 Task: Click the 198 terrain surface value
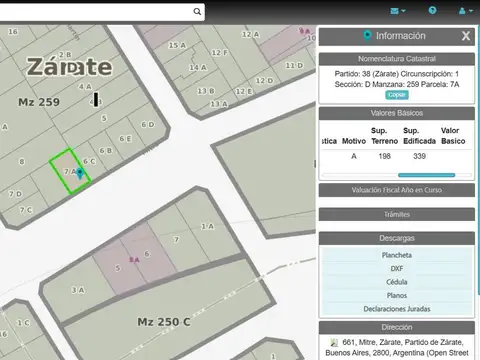(x=385, y=156)
